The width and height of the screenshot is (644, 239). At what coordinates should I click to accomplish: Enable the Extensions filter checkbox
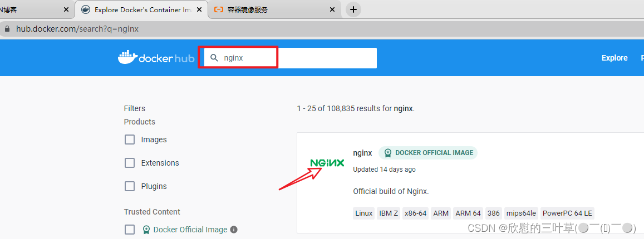click(x=129, y=163)
